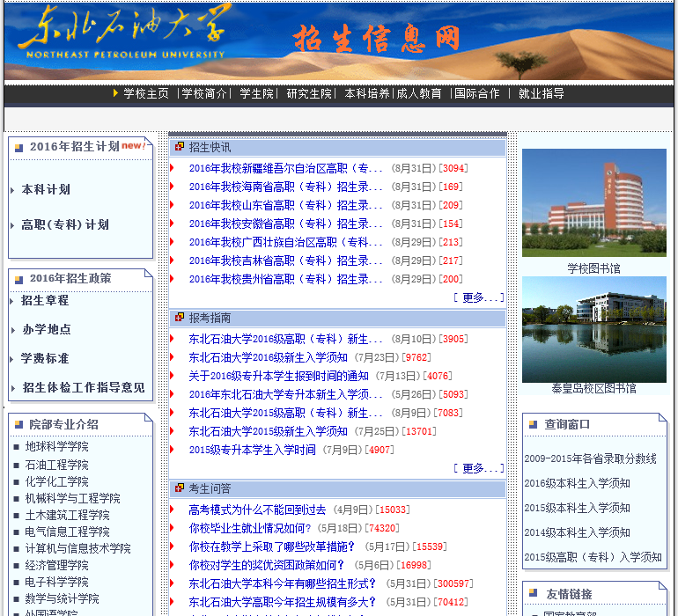Viewport: 678px width, 616px height.
Task: Click the 东北石油大学 banner logo
Action: click(x=125, y=32)
